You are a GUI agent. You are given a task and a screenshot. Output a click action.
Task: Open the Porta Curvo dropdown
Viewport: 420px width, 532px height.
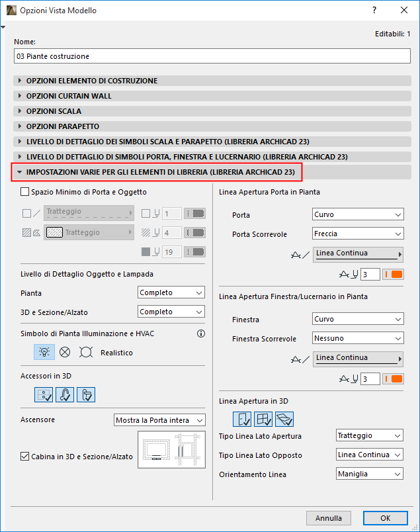(x=358, y=214)
